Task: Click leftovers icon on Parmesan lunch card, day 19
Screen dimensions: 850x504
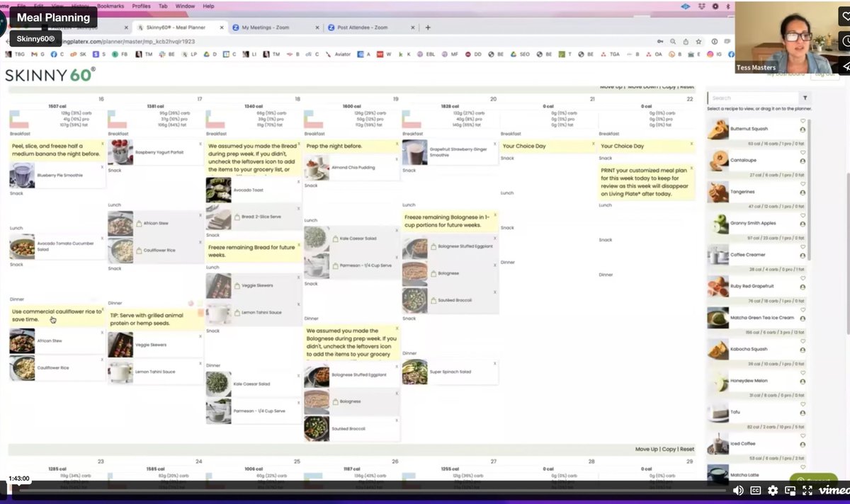Action: (335, 265)
